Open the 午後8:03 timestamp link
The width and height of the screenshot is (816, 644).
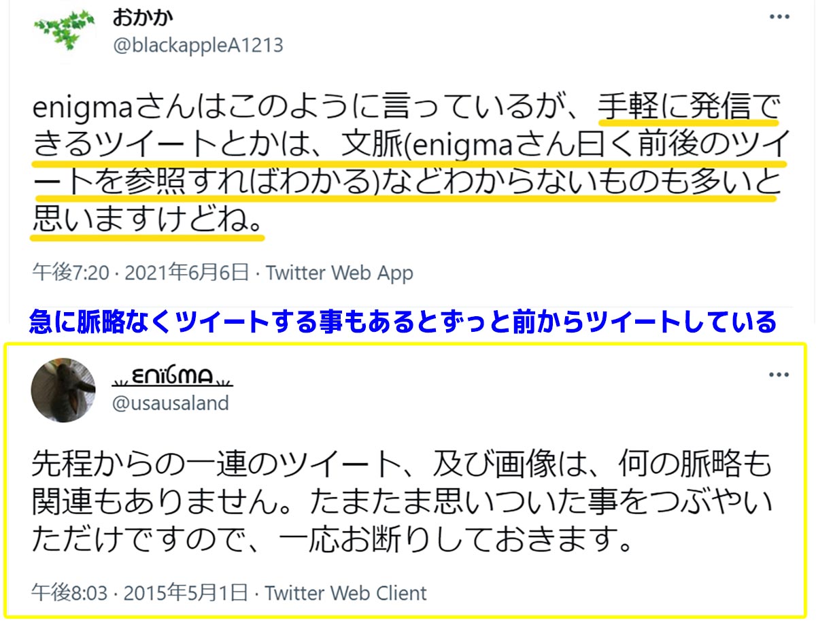pos(70,592)
